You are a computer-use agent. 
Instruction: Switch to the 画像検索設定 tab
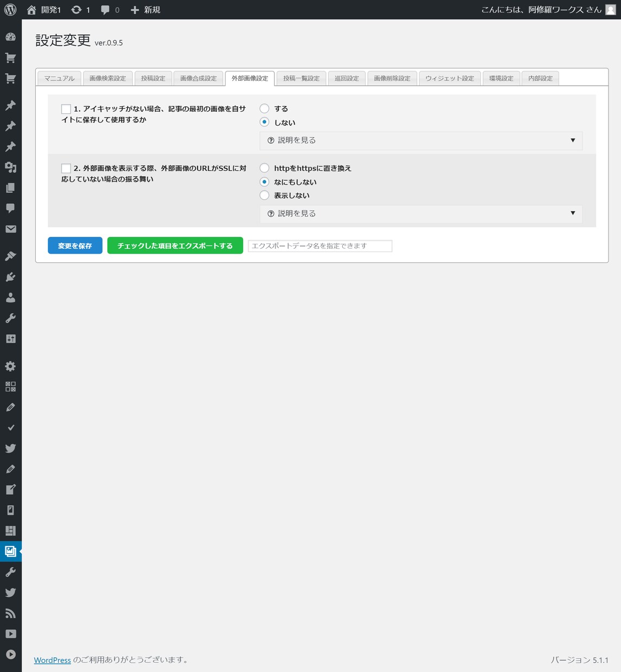click(107, 78)
